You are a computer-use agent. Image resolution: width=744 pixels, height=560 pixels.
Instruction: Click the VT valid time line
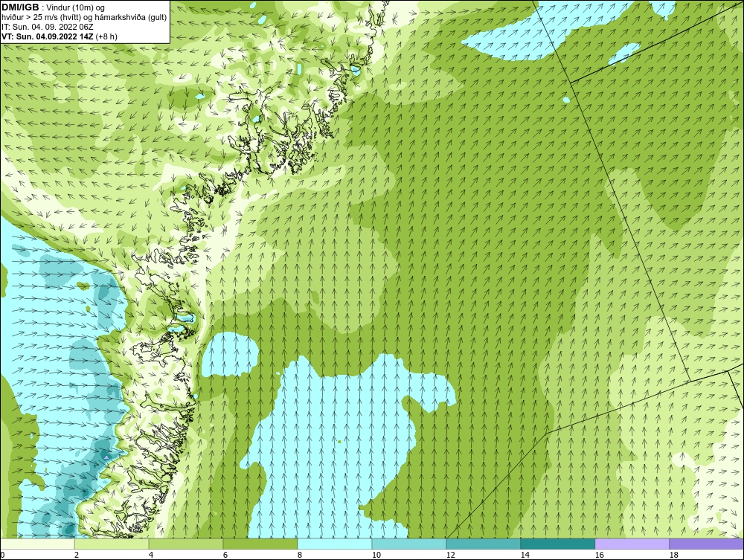[60, 36]
